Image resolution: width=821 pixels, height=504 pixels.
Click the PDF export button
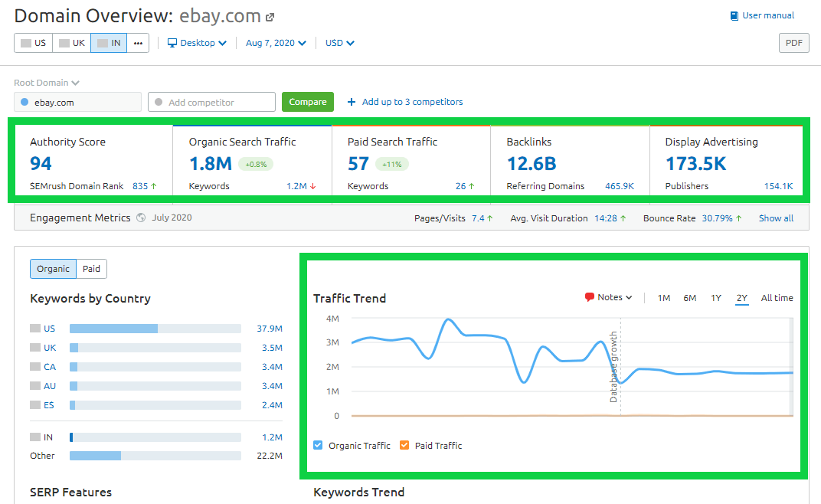tap(793, 43)
